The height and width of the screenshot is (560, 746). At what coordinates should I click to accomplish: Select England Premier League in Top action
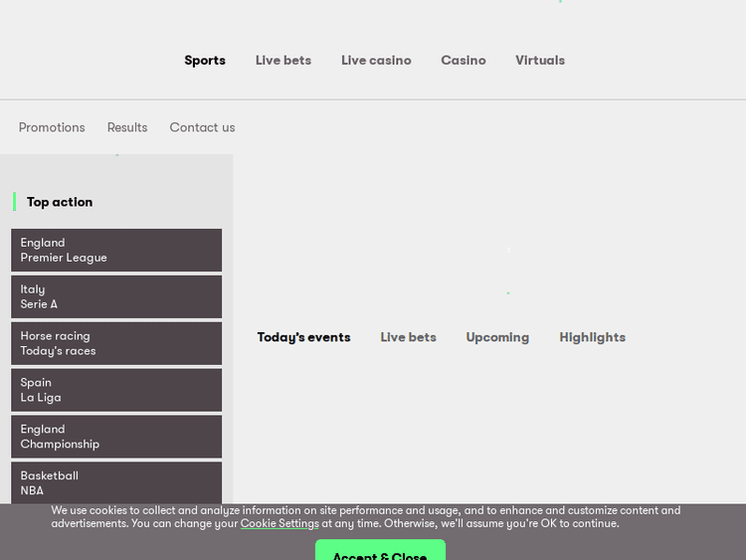point(116,250)
